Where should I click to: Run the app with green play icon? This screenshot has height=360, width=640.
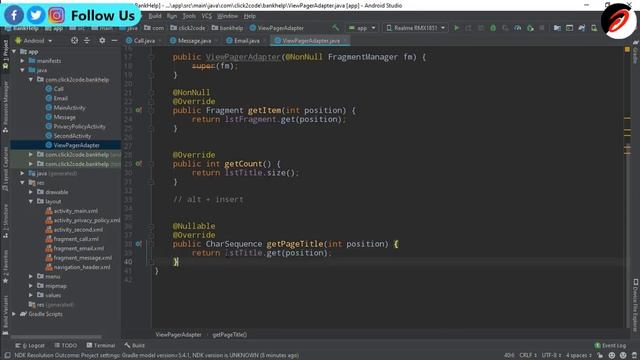click(457, 28)
